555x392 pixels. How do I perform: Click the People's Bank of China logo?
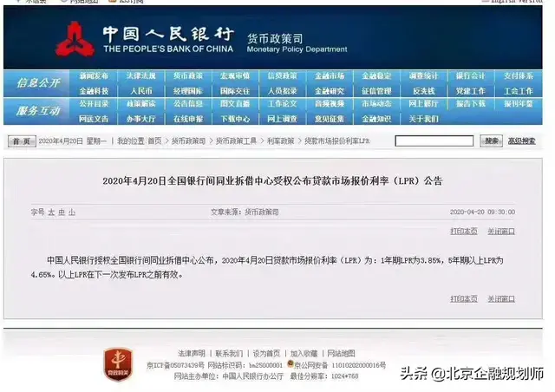click(75, 39)
